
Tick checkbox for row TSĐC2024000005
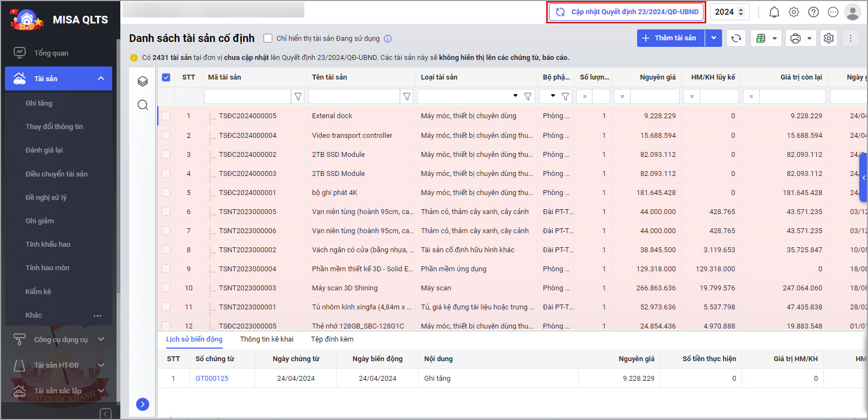click(166, 116)
